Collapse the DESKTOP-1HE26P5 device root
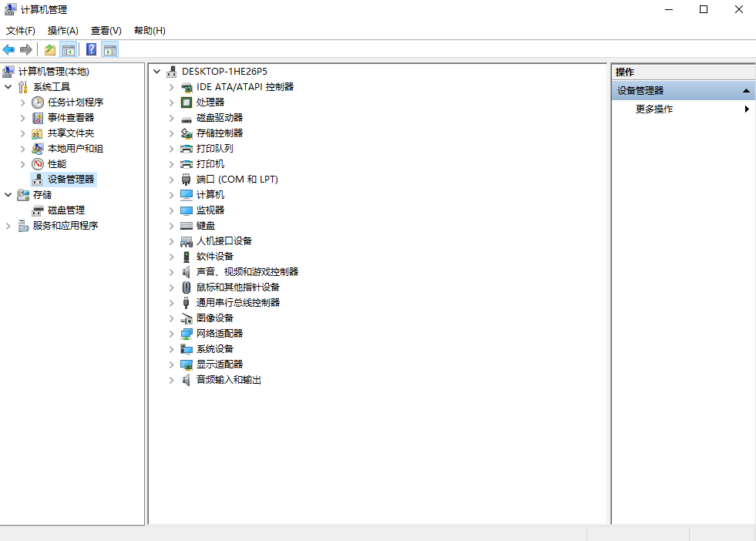Image resolution: width=756 pixels, height=541 pixels. [157, 72]
